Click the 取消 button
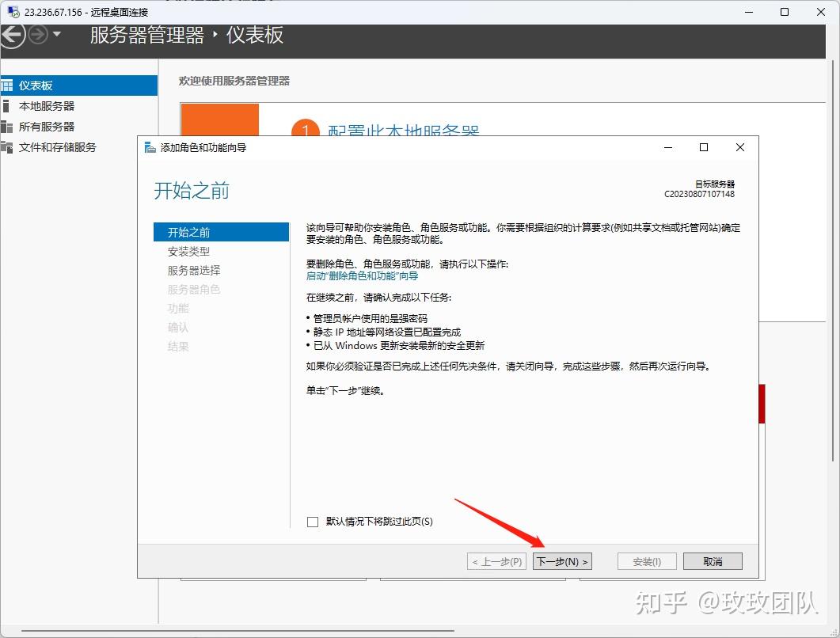Image resolution: width=840 pixels, height=638 pixels. point(712,560)
